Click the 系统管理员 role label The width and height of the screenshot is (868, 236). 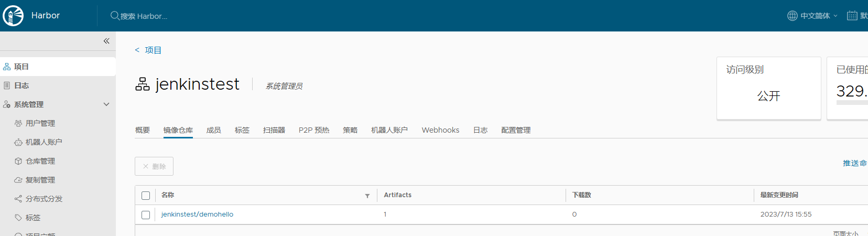(x=284, y=86)
